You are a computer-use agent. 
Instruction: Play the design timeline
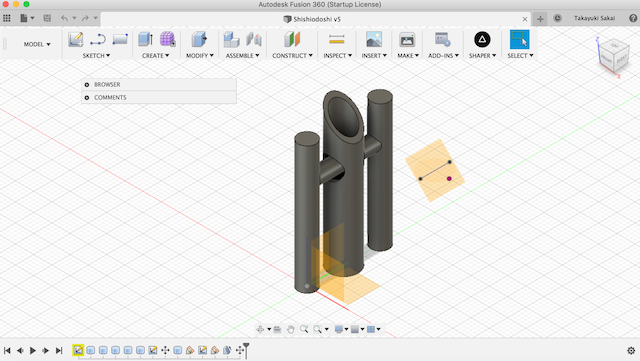click(33, 350)
